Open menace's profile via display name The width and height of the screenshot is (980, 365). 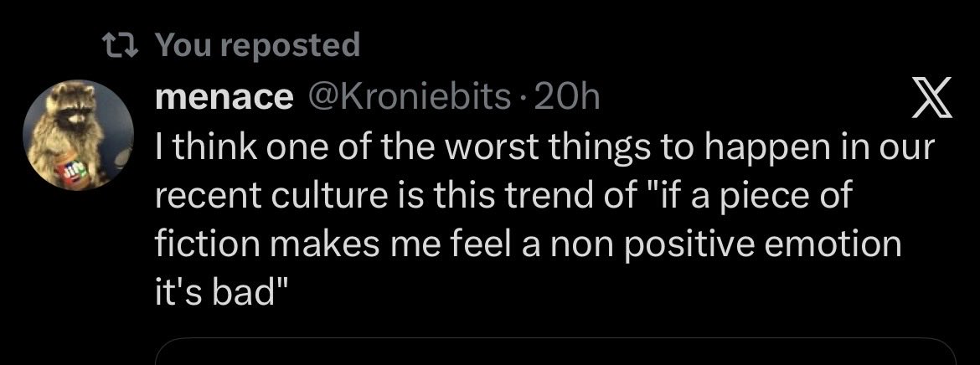pos(224,97)
